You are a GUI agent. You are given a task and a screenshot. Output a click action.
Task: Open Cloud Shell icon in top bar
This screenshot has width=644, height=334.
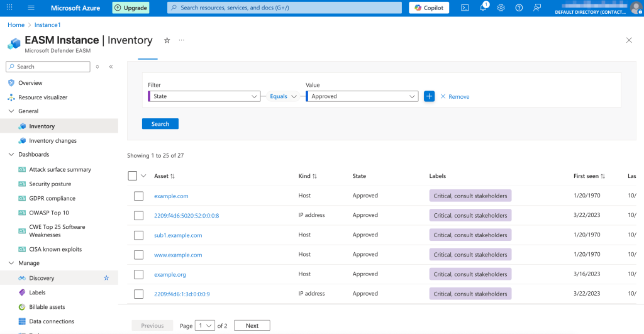[x=465, y=8]
